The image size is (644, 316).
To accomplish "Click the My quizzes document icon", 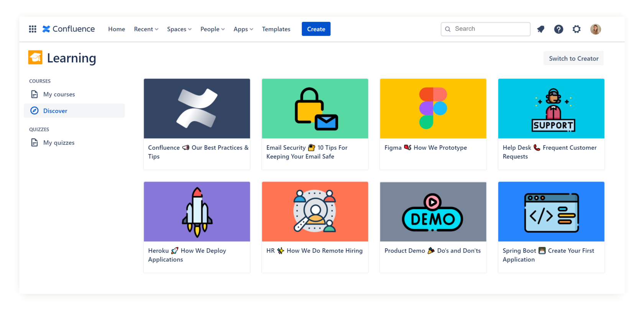I will 34,142.
